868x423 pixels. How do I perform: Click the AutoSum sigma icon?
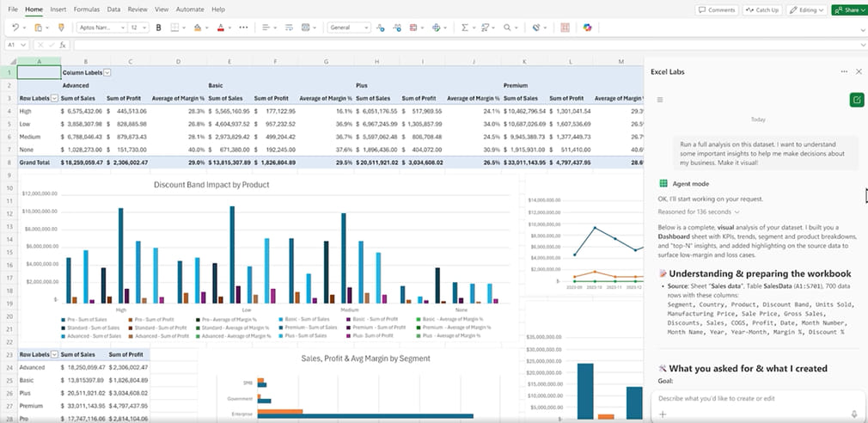pos(465,28)
